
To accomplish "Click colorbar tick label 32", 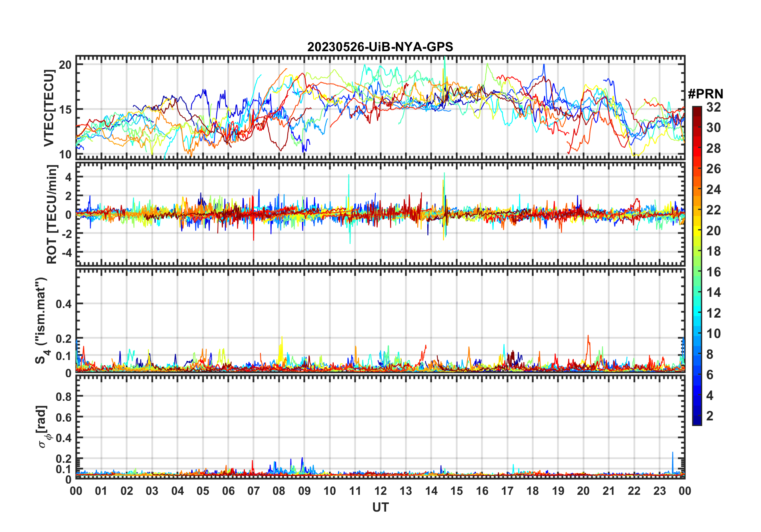I will coord(713,107).
